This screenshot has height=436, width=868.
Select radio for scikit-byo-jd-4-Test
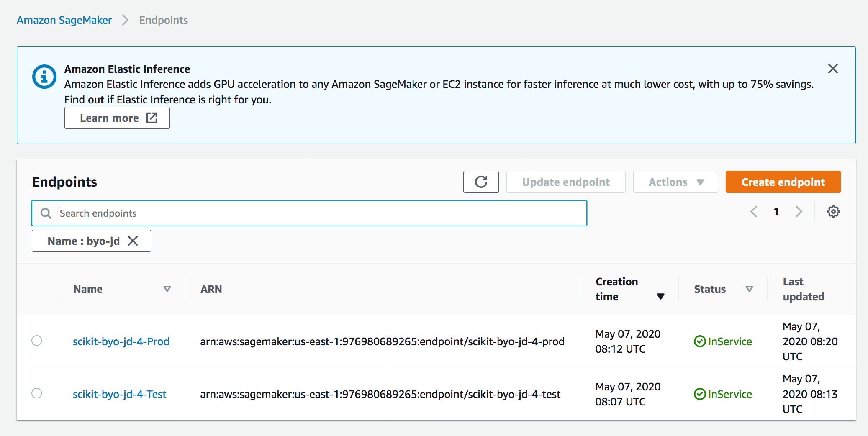tap(37, 393)
